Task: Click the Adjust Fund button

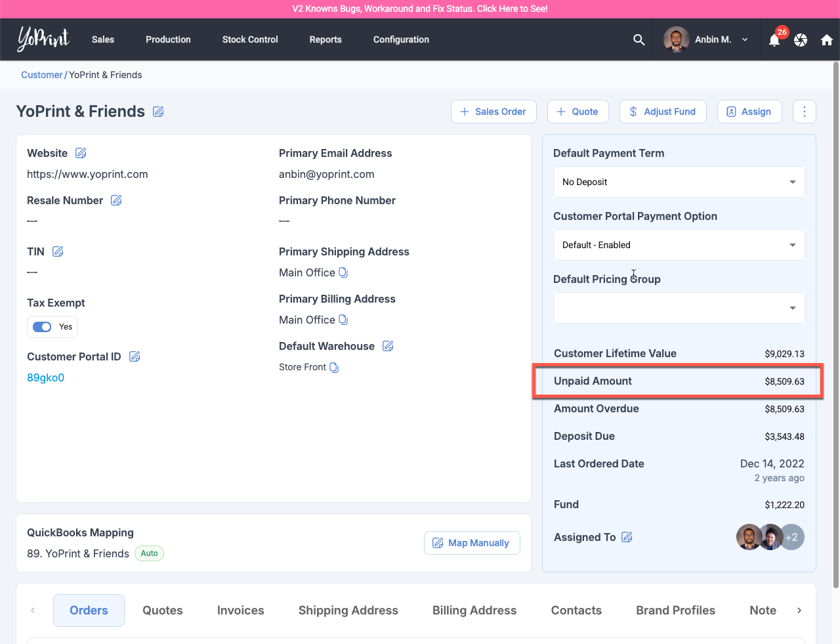Action: (662, 112)
